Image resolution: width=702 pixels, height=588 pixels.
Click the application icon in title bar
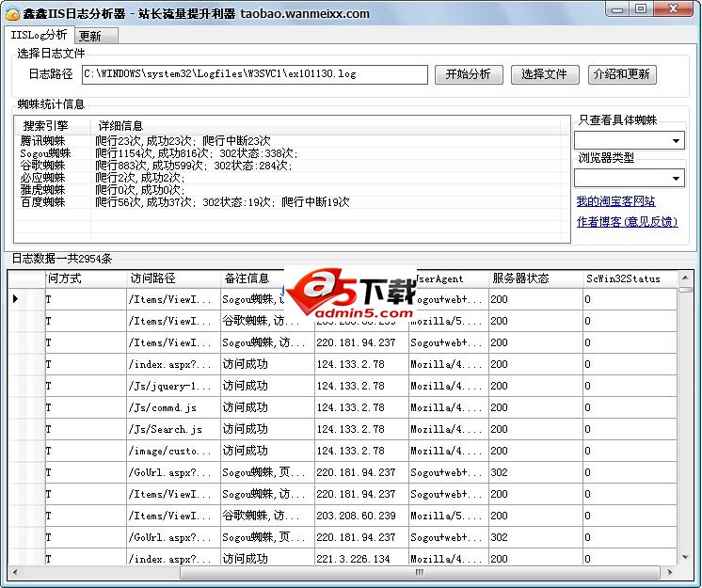pyautogui.click(x=12, y=13)
